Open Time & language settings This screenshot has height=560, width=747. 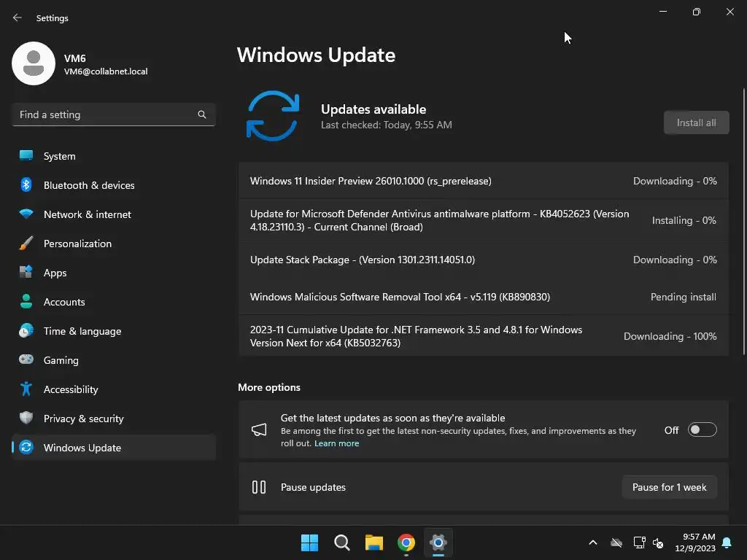tap(113, 331)
